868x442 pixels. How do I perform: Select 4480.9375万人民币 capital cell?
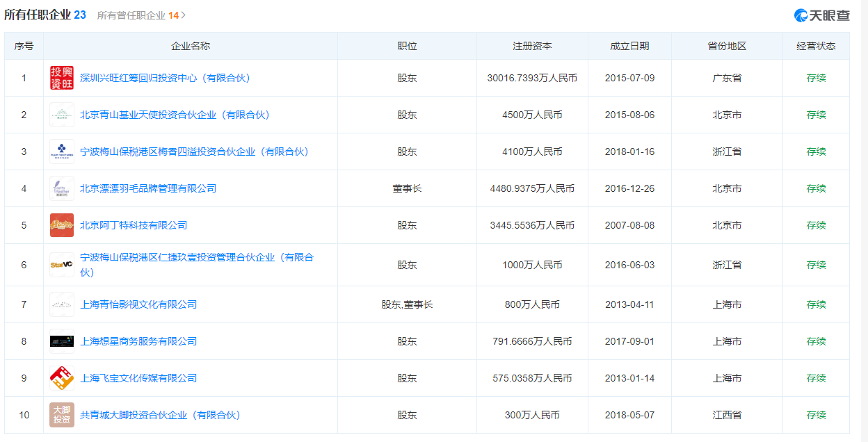coord(532,188)
